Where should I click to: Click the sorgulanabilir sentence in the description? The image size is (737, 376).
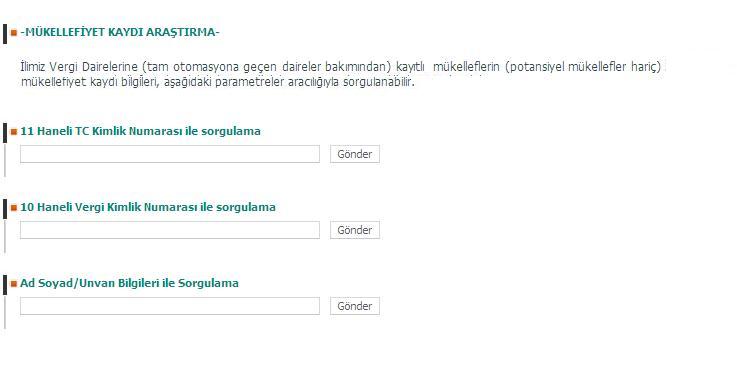pyautogui.click(x=218, y=82)
